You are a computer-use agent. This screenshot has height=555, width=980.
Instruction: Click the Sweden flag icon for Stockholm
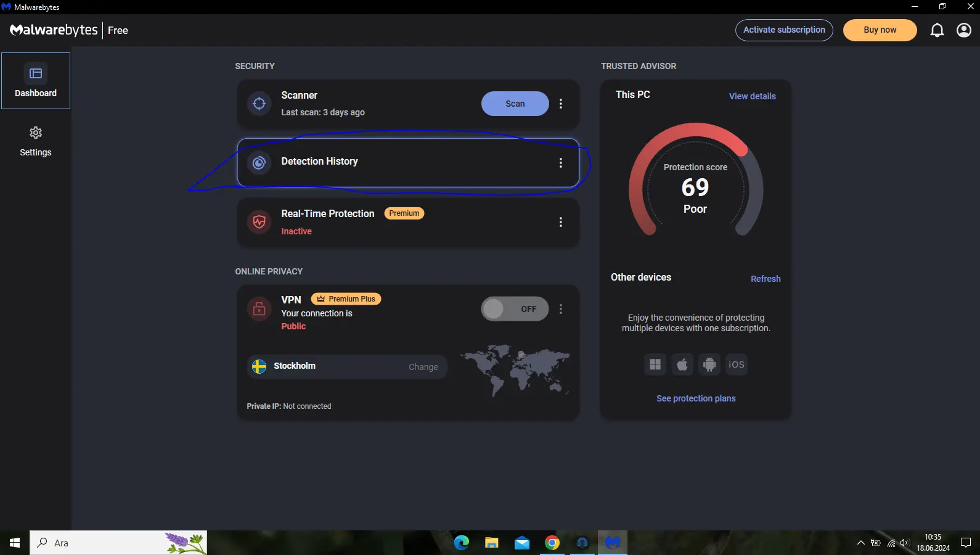coord(259,366)
